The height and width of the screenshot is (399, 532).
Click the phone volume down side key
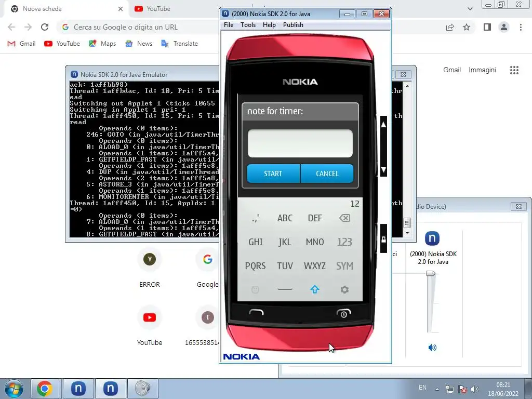click(383, 169)
